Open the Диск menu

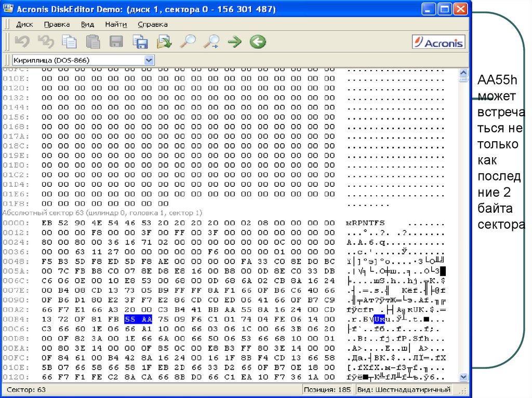click(x=24, y=24)
